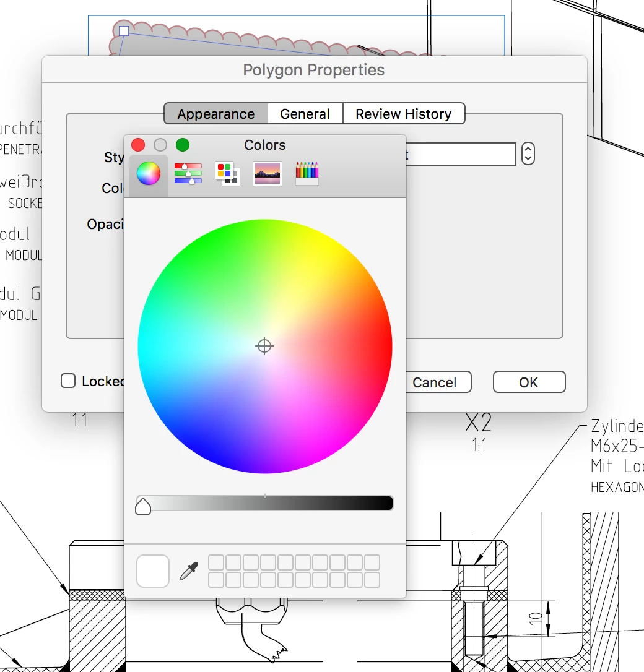Click the crosshair at color wheel center
The image size is (644, 672).
(264, 346)
